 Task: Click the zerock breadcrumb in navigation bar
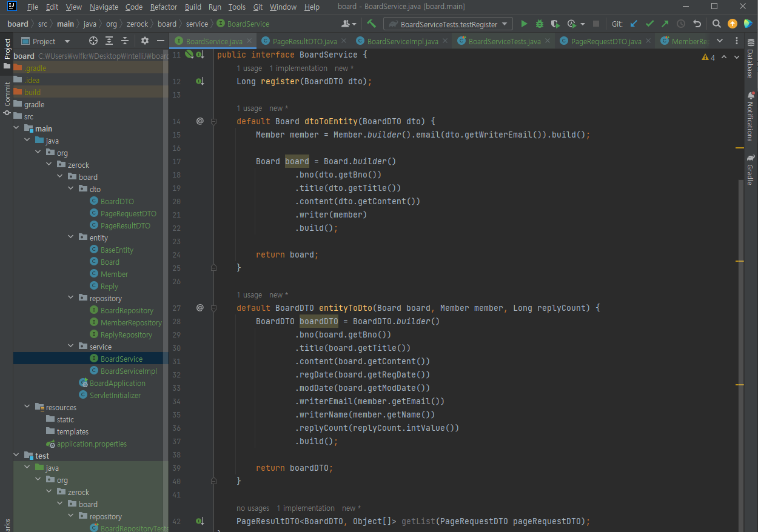point(136,24)
